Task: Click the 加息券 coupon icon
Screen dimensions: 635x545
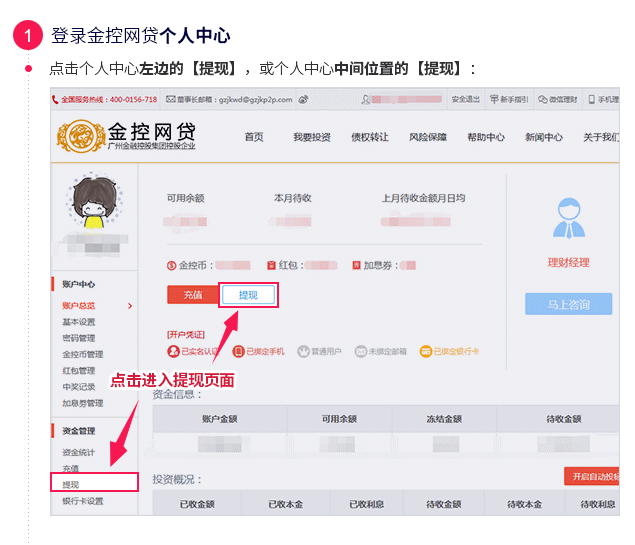Action: (x=356, y=265)
